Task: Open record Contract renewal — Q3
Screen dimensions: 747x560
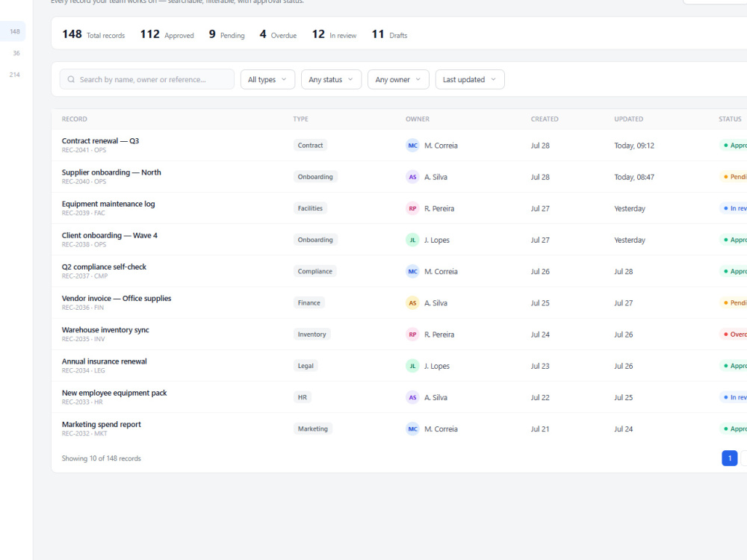Action: tap(101, 141)
